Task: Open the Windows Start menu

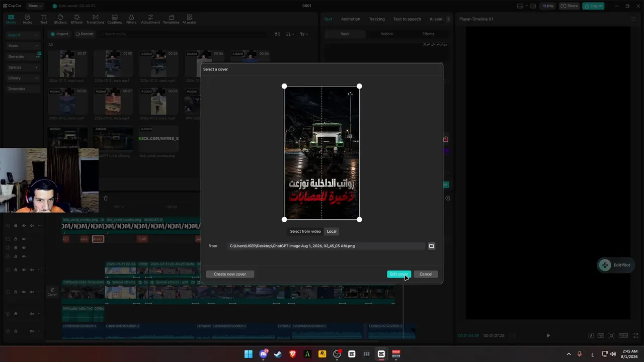Action: [249, 354]
